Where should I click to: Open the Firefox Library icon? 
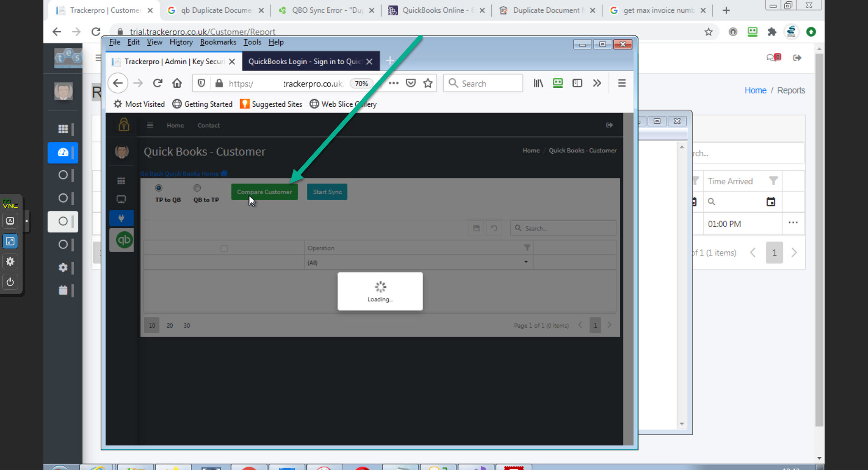pos(538,83)
